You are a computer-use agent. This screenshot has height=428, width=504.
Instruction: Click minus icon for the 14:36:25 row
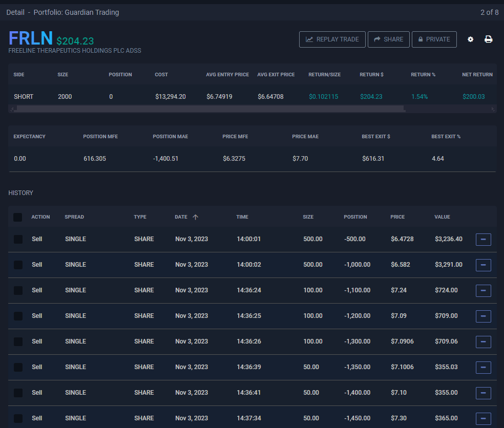point(483,316)
